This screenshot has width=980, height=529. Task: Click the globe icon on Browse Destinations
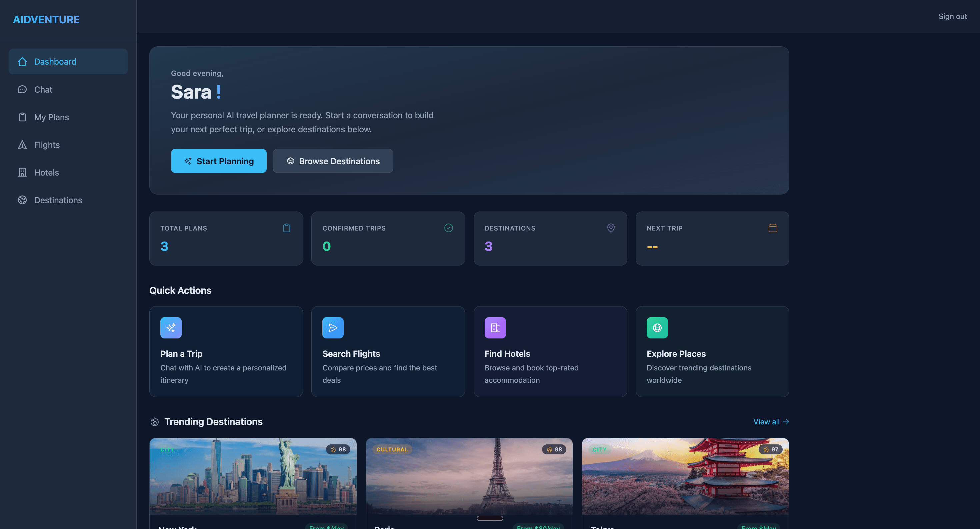coord(291,161)
